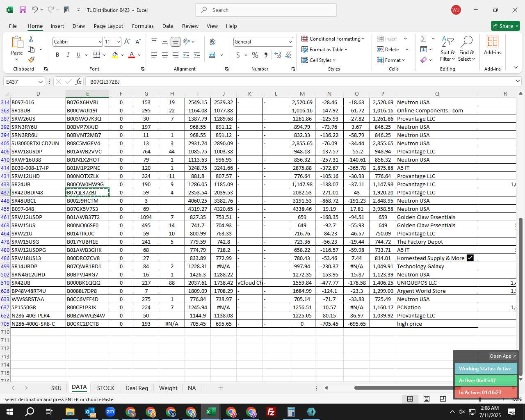Open the font name Calibri dropdown

100,42
